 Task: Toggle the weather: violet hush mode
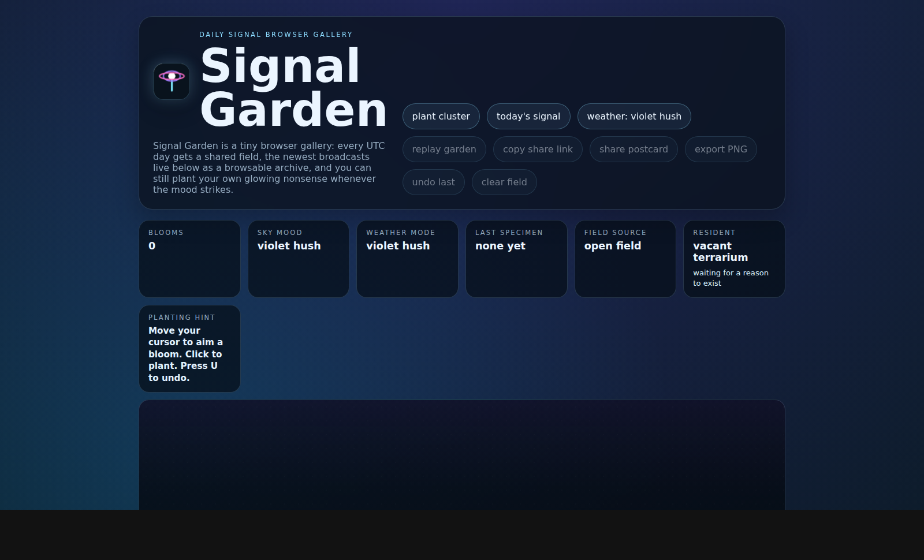tap(634, 117)
